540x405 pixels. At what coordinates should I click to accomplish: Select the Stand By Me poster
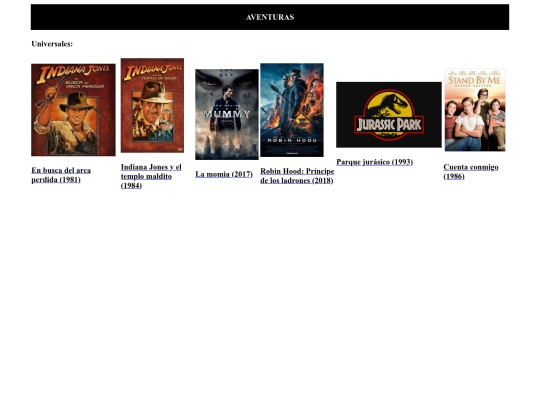pyautogui.click(x=475, y=110)
